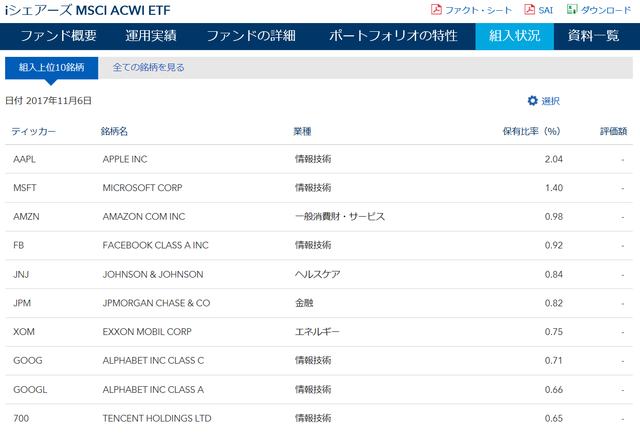The image size is (640, 441).
Task: Click the 700 ticker cell
Action: [x=21, y=418]
